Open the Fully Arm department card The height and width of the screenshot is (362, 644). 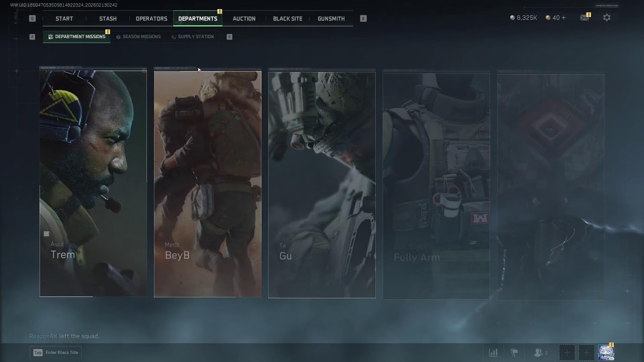(436, 186)
